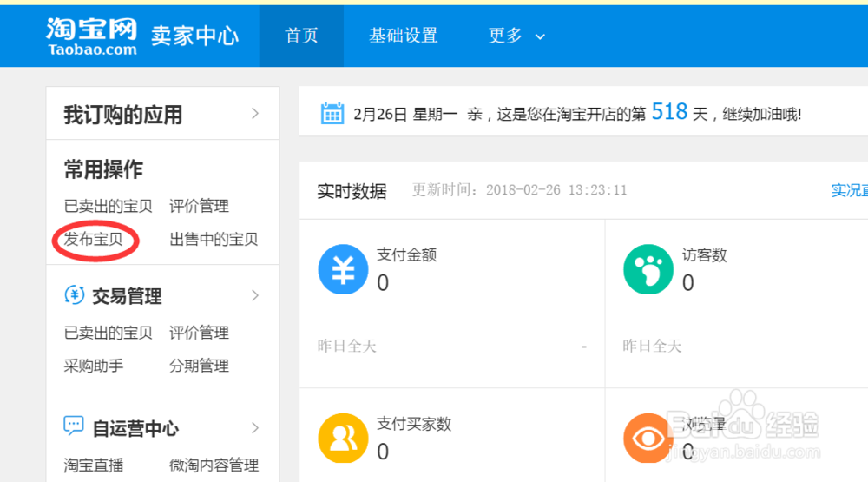Expand the 我订购的应用 section arrow
Viewport: 868px width, 482px height.
255,113
